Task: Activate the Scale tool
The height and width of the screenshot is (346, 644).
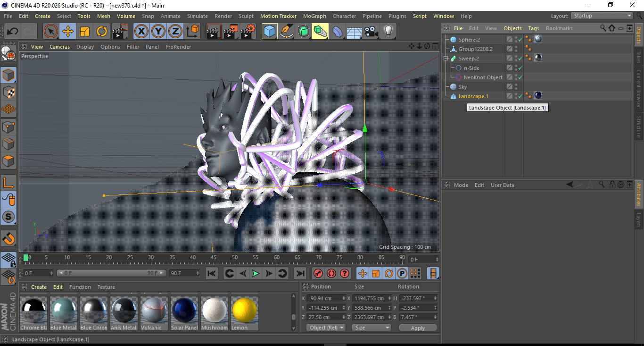Action: click(x=85, y=32)
